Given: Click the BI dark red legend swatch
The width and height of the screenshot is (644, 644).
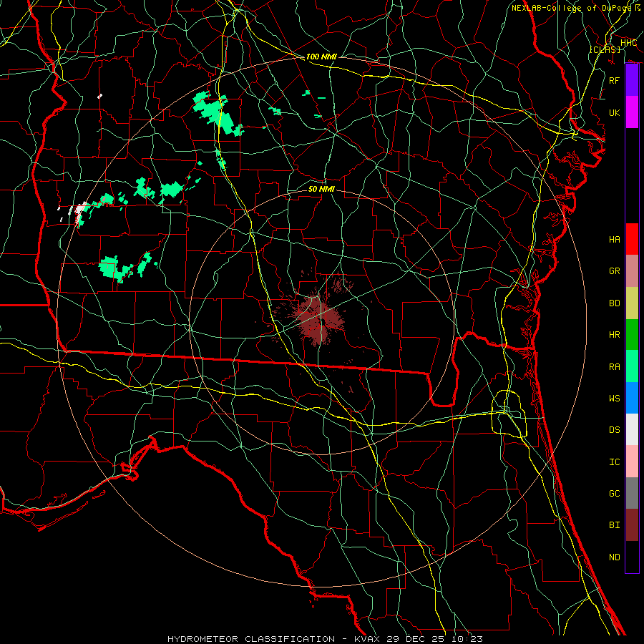Looking at the screenshot, I should pos(632,525).
